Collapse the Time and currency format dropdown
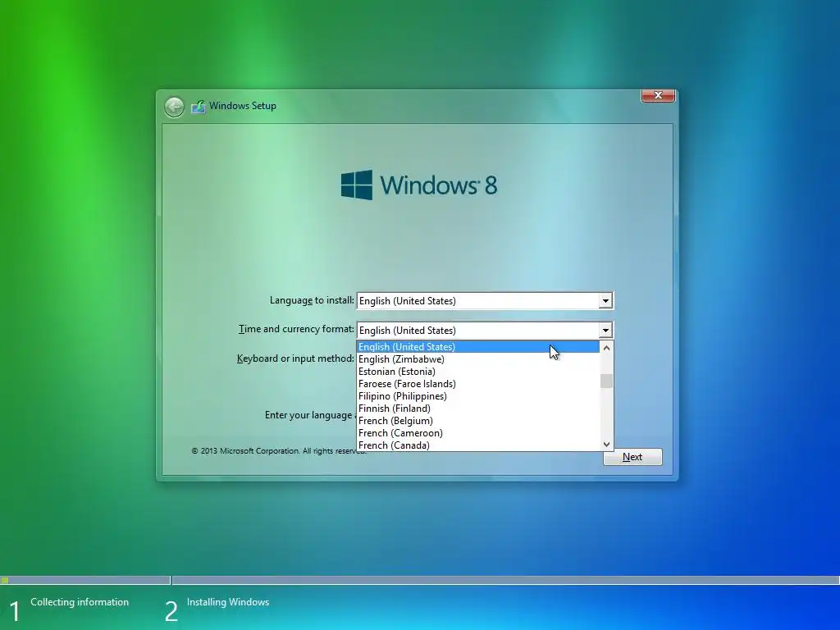The image size is (840, 630). pyautogui.click(x=605, y=331)
